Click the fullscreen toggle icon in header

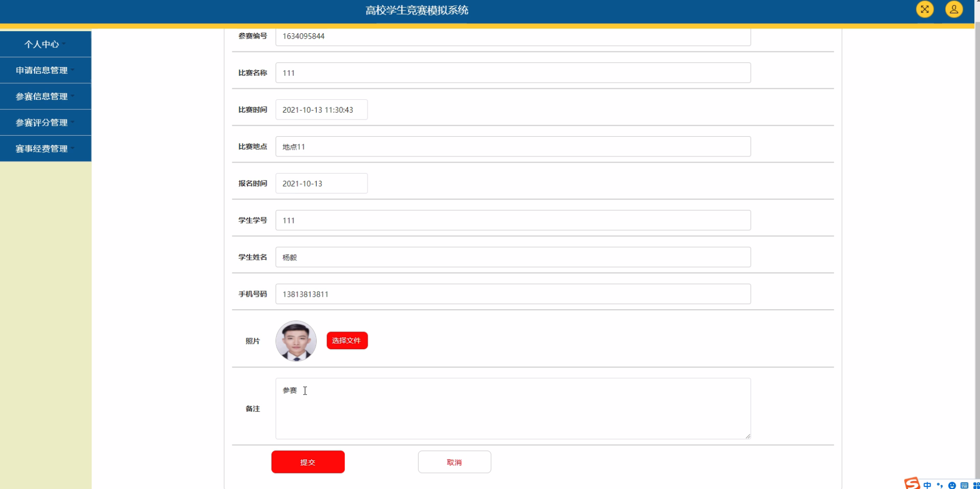coord(924,9)
